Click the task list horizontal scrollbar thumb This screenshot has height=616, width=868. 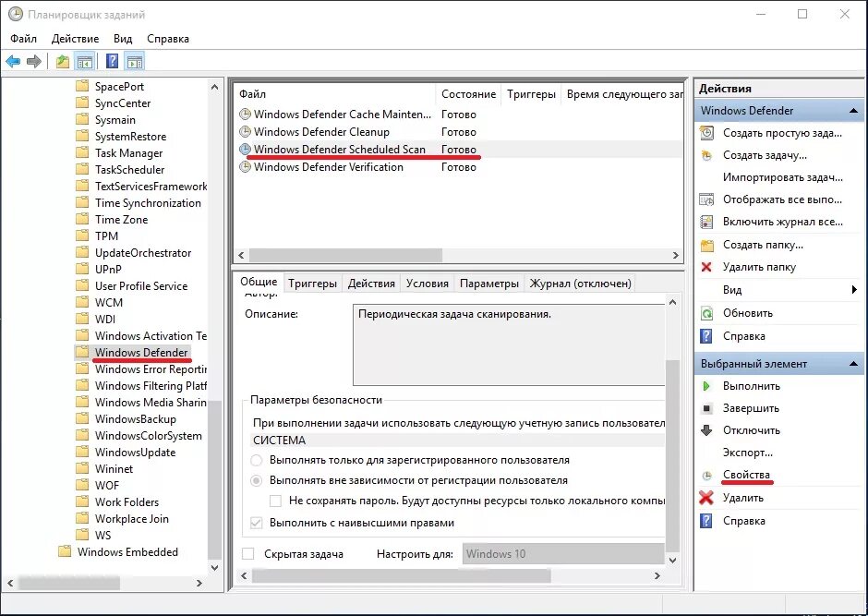point(345,255)
